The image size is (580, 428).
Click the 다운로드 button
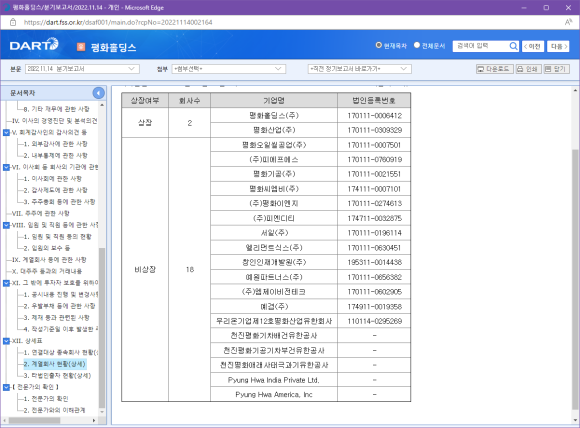pos(495,69)
